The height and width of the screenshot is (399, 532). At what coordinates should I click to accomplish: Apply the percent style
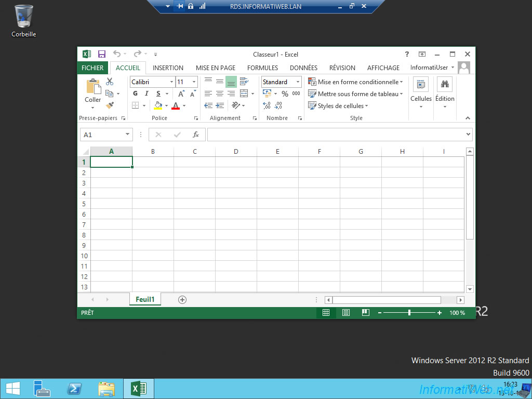285,94
